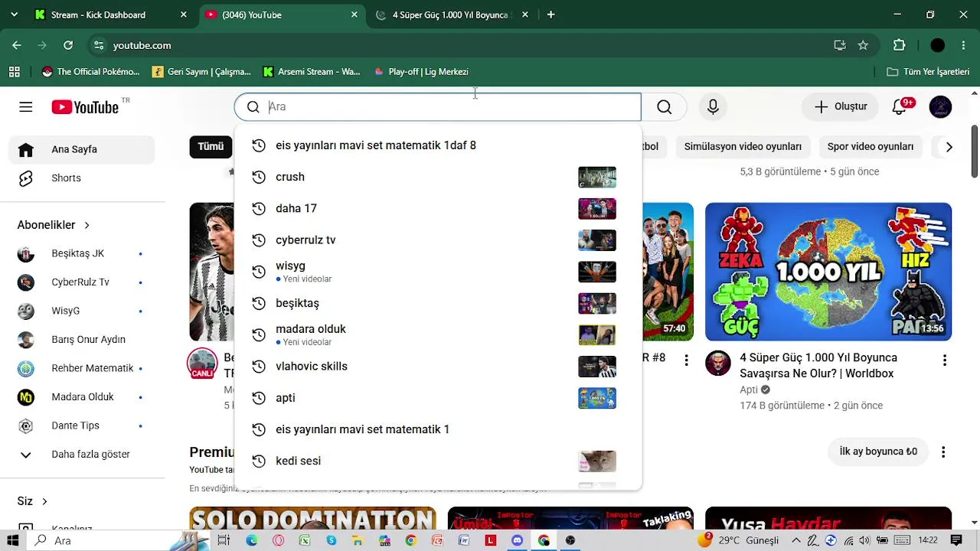Click the thumbnail next to 'vlahovic skills' suggestion

coord(597,367)
